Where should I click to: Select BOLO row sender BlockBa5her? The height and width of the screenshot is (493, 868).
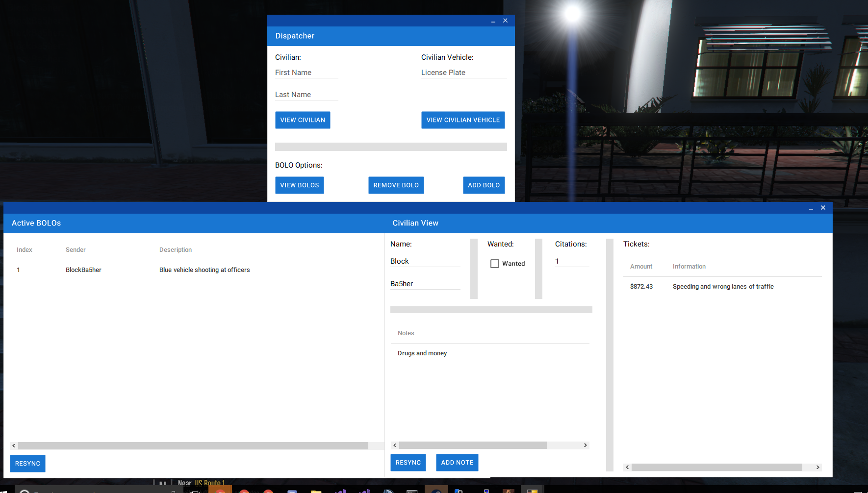(83, 270)
